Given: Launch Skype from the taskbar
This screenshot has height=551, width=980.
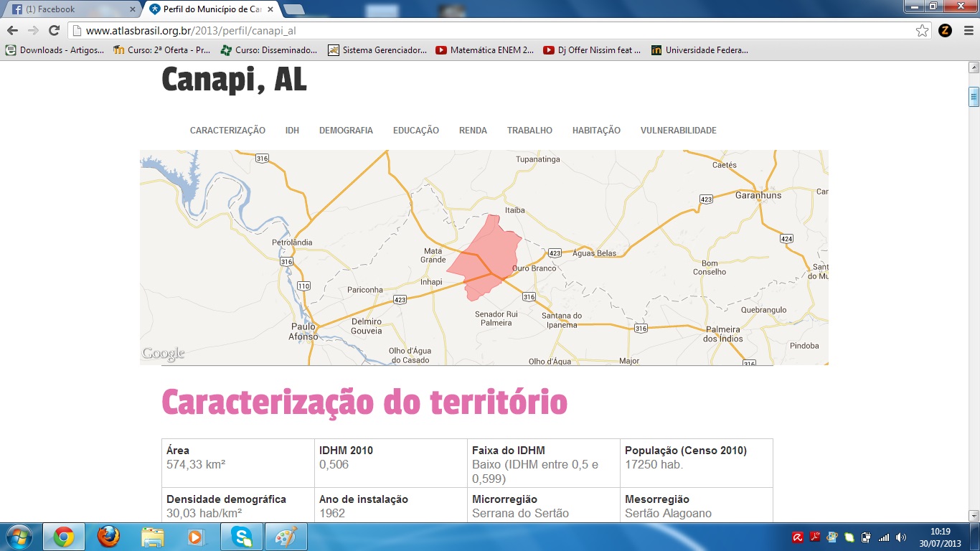Looking at the screenshot, I should 242,536.
